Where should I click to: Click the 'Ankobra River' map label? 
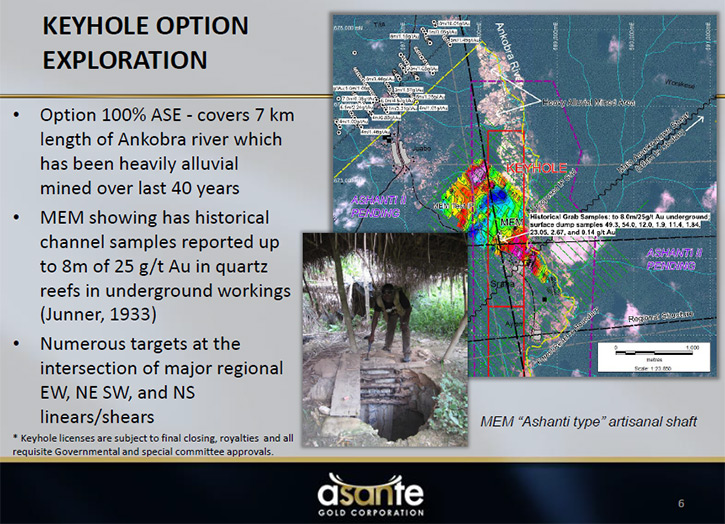point(509,52)
